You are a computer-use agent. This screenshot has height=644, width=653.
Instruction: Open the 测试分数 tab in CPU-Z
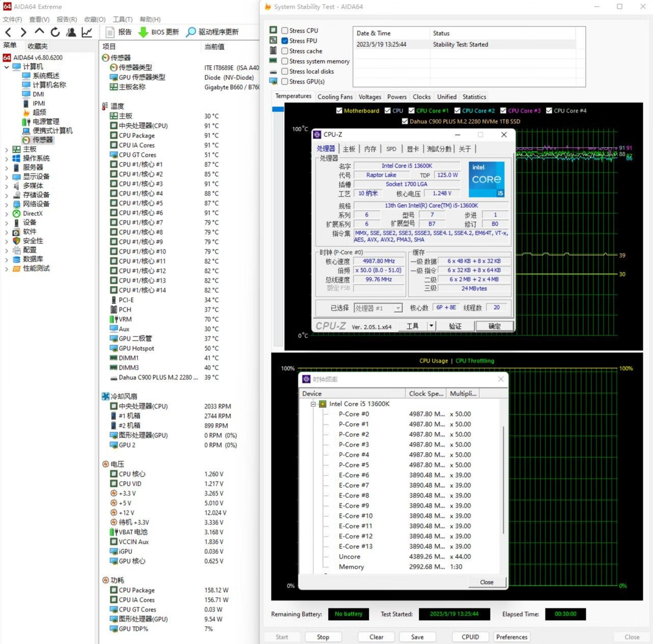(x=439, y=149)
